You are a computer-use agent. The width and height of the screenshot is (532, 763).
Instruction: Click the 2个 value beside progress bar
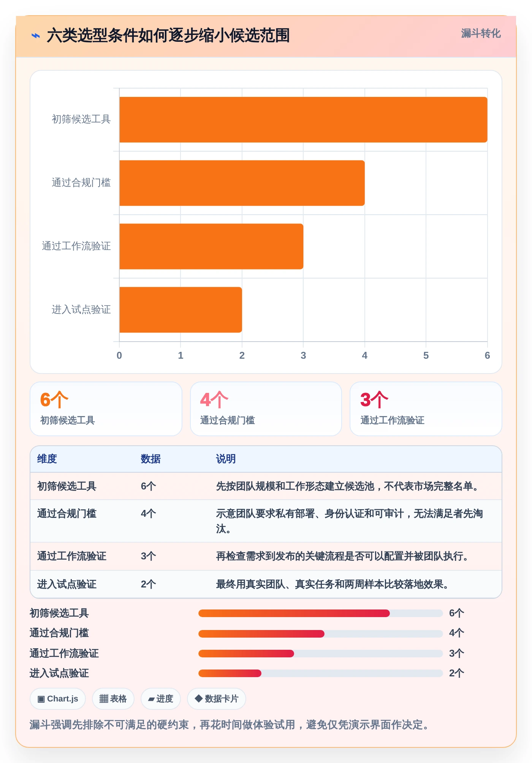[456, 673]
